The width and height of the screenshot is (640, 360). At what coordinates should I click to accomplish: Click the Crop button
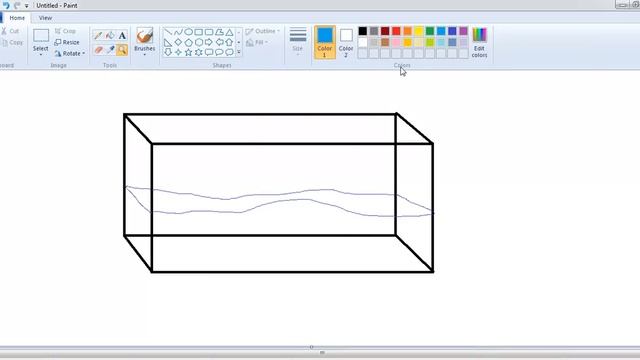tap(65, 31)
